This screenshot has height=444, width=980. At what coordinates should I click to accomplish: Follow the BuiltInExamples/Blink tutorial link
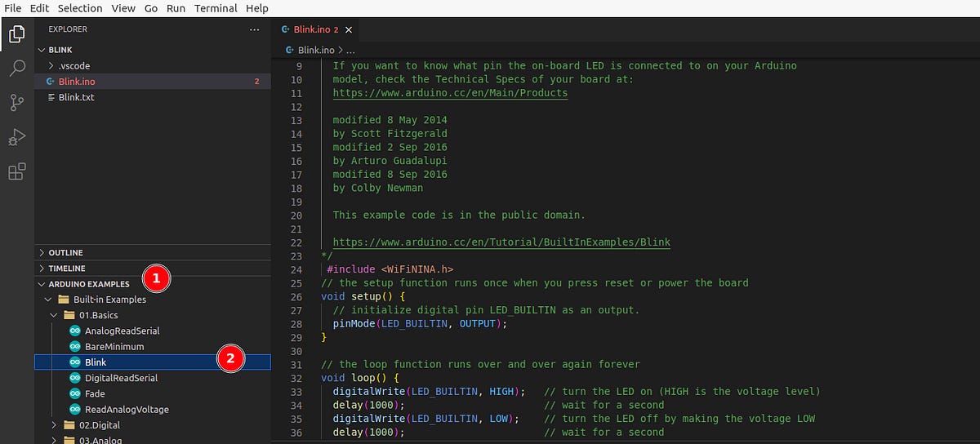pos(501,242)
